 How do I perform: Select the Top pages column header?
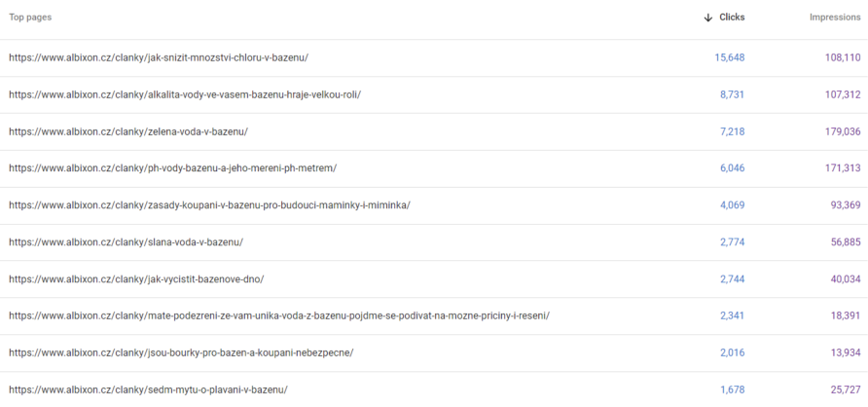tap(30, 18)
